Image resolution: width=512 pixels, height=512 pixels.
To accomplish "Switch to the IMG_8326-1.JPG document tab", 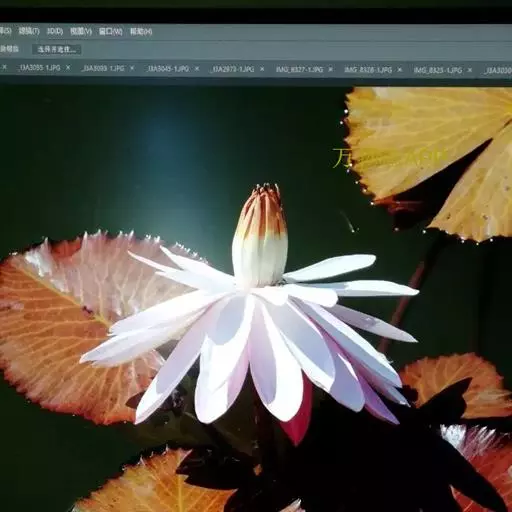I will [368, 70].
